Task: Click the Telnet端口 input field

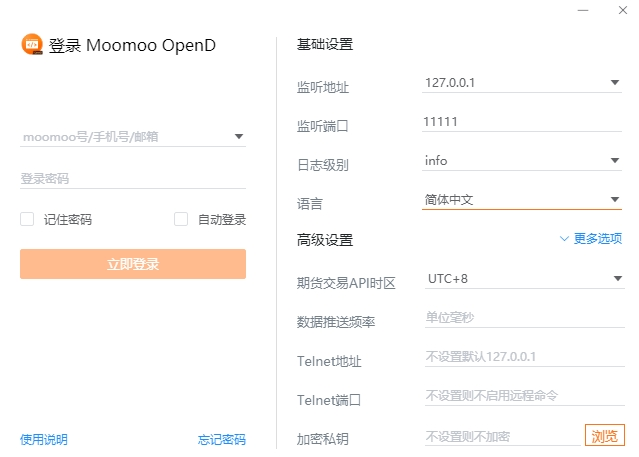Action: (520, 396)
